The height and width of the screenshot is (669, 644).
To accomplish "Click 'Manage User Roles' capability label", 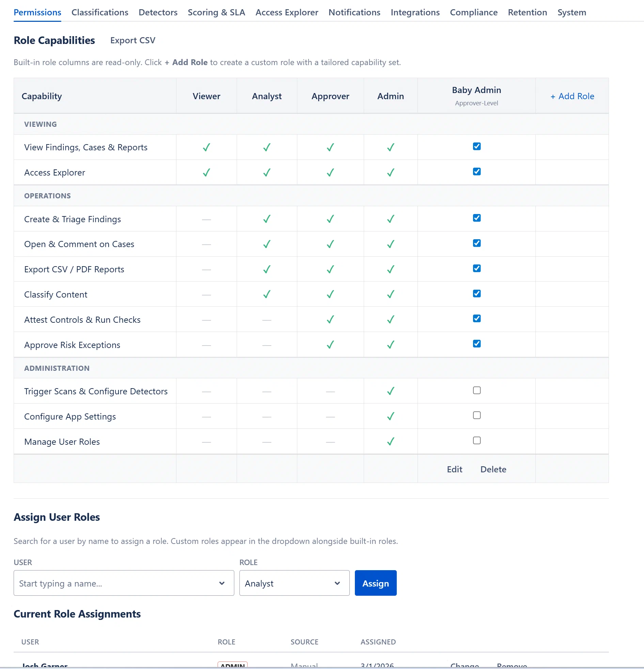I will 62,442.
